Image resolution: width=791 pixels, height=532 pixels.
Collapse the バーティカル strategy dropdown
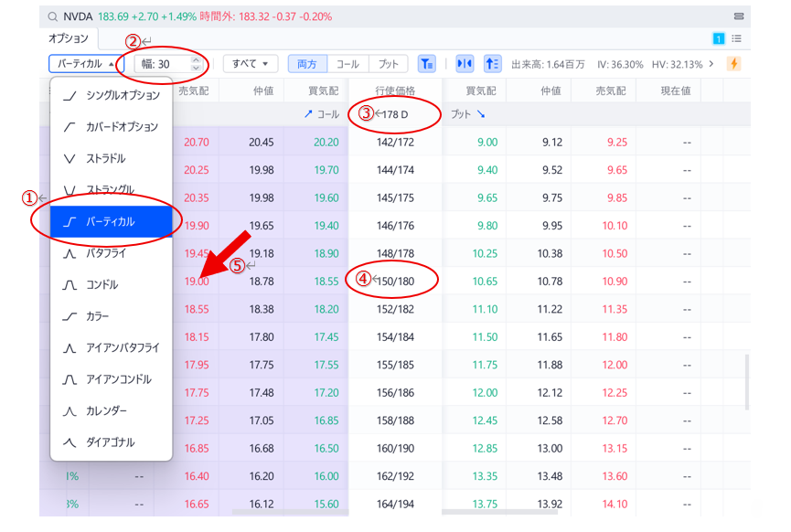pos(85,64)
